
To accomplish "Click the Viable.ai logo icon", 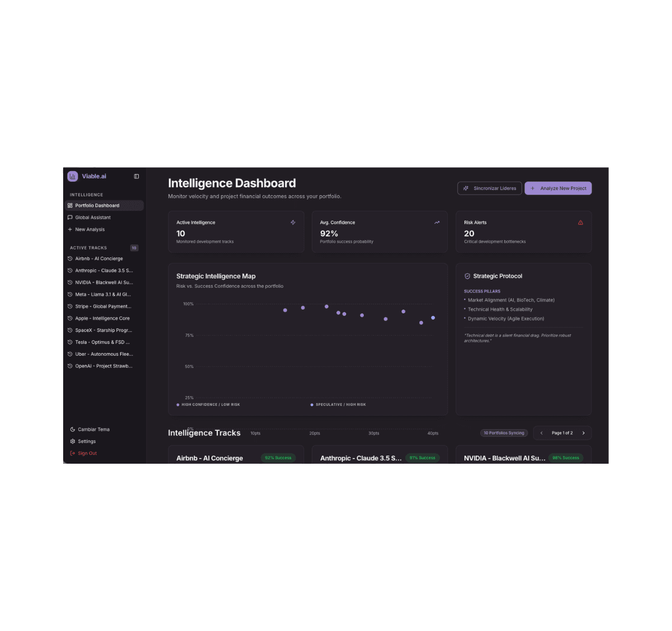I will click(73, 176).
